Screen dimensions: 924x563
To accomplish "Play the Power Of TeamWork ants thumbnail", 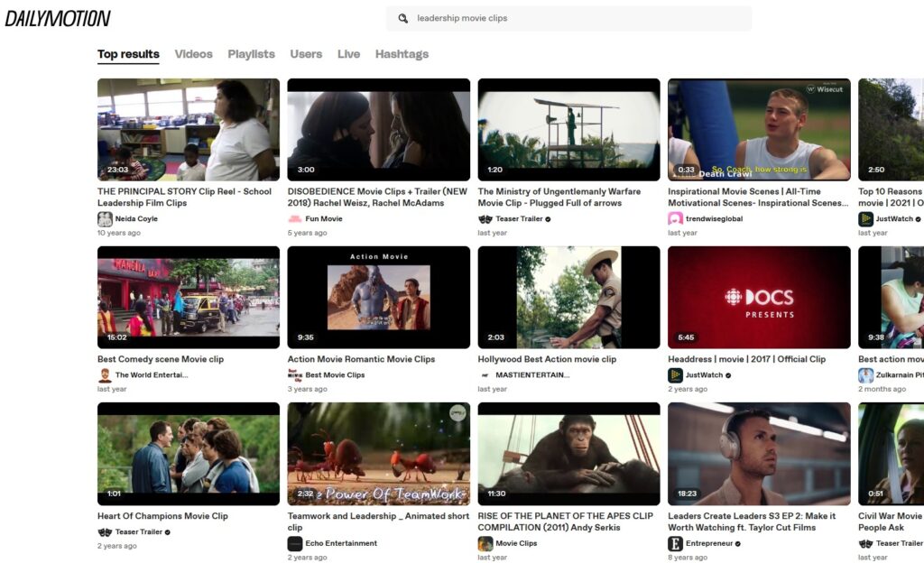I will click(378, 454).
